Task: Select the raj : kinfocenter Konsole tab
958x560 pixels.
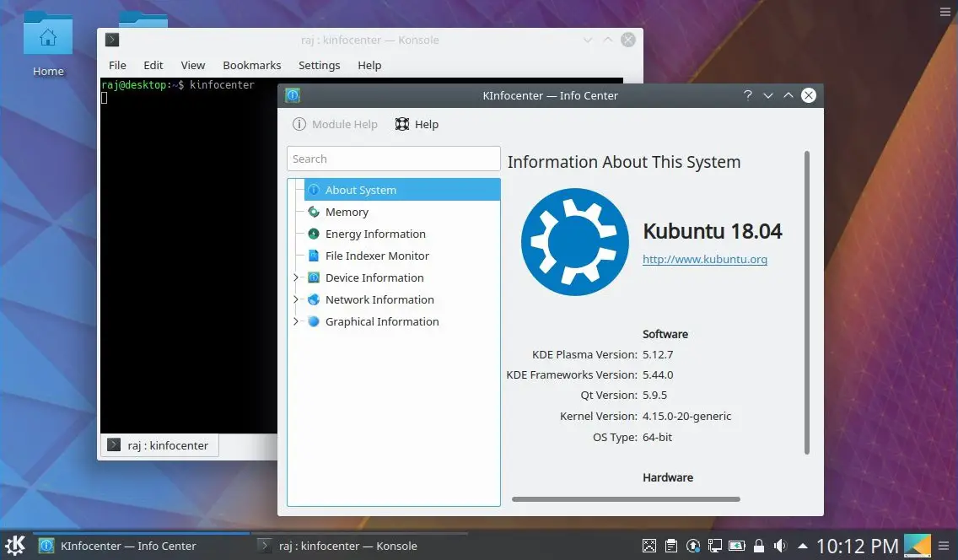Action: click(x=159, y=445)
